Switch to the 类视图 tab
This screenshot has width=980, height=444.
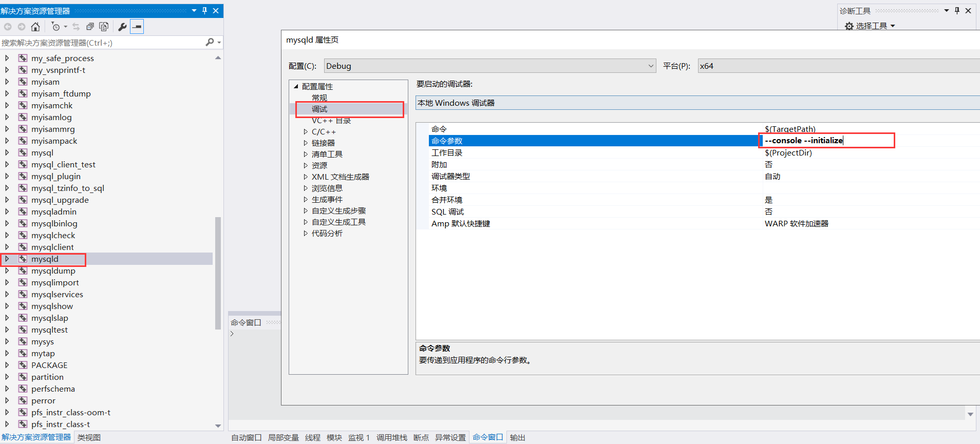(89, 437)
